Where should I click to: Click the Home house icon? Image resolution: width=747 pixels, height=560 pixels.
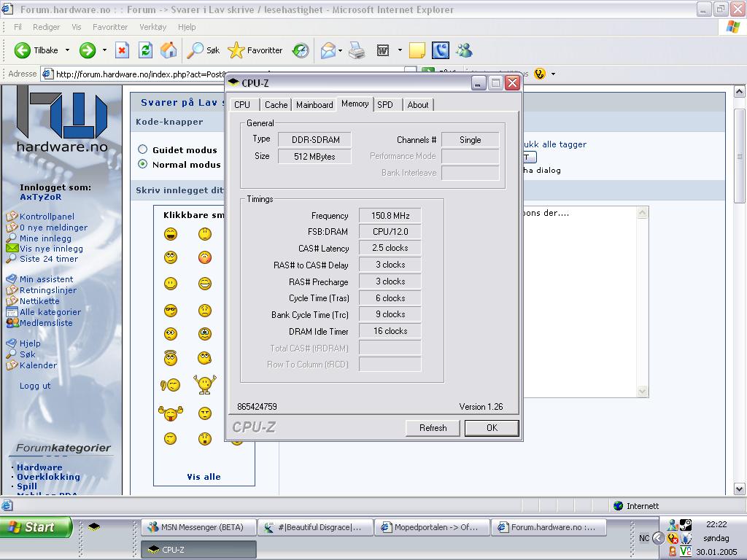(169, 50)
